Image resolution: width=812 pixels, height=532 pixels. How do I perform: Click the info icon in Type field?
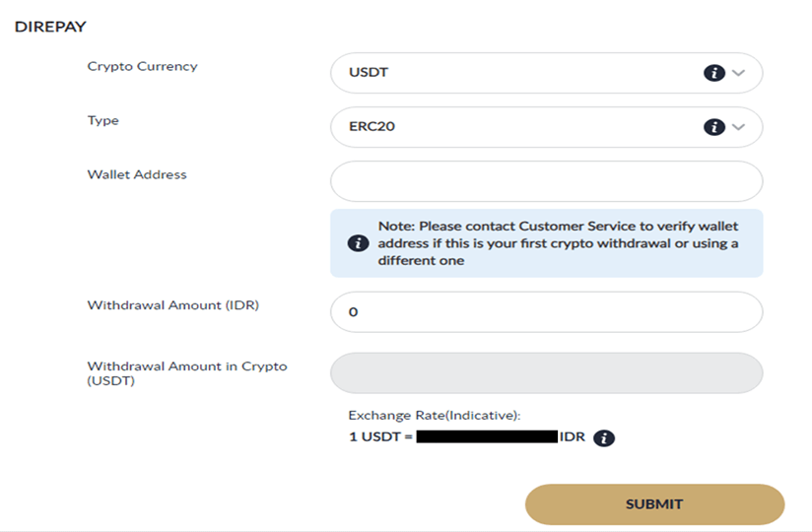point(713,127)
